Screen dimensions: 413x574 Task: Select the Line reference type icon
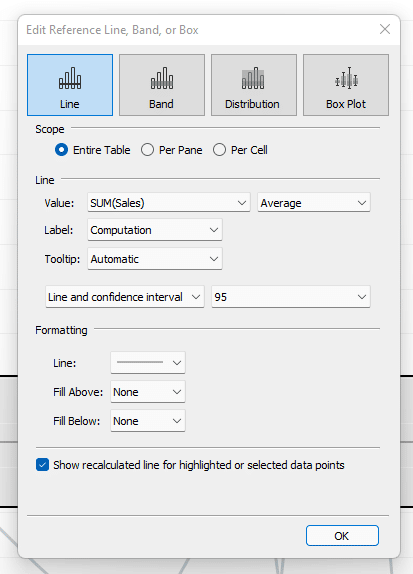[x=70, y=85]
